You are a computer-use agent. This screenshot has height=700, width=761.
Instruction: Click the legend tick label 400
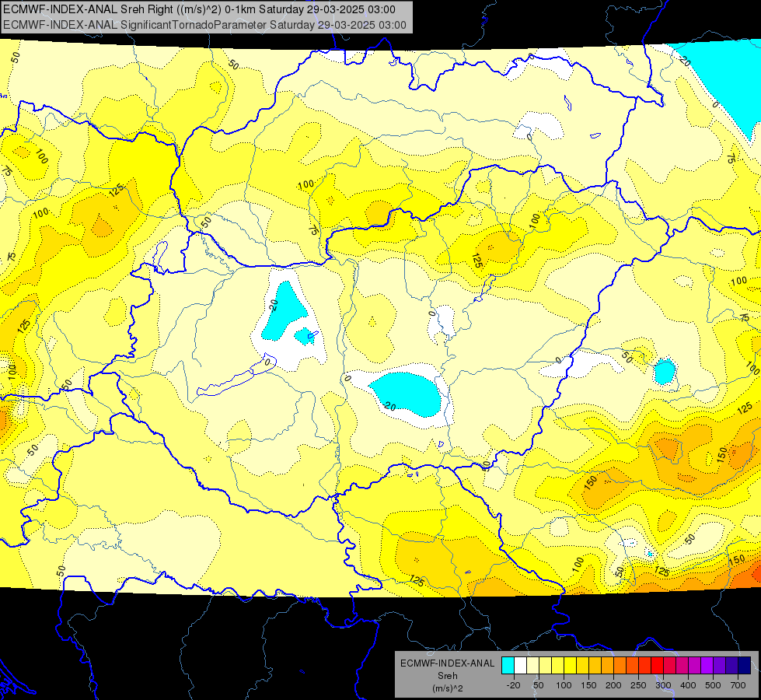pos(688,685)
